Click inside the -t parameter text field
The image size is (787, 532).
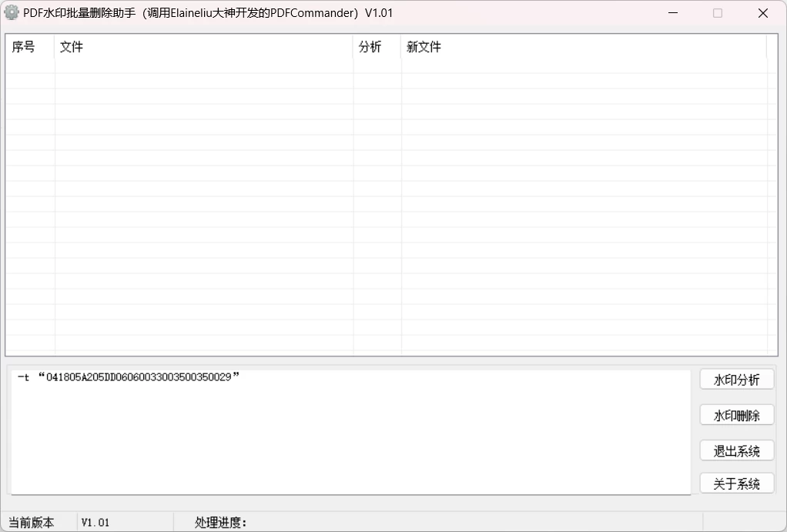click(308, 378)
